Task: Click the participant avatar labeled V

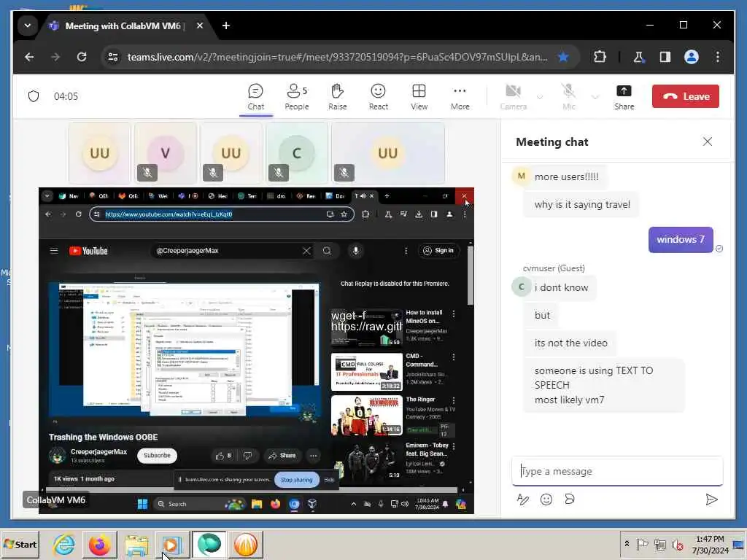Action: (x=166, y=153)
